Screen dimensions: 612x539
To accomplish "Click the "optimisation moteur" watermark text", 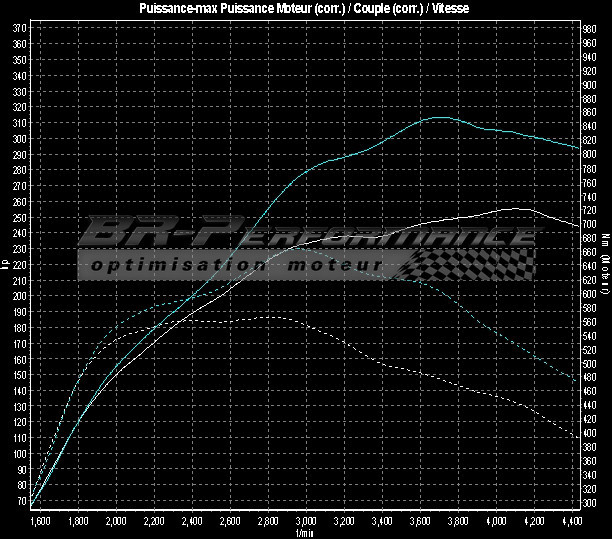I will tap(236, 265).
